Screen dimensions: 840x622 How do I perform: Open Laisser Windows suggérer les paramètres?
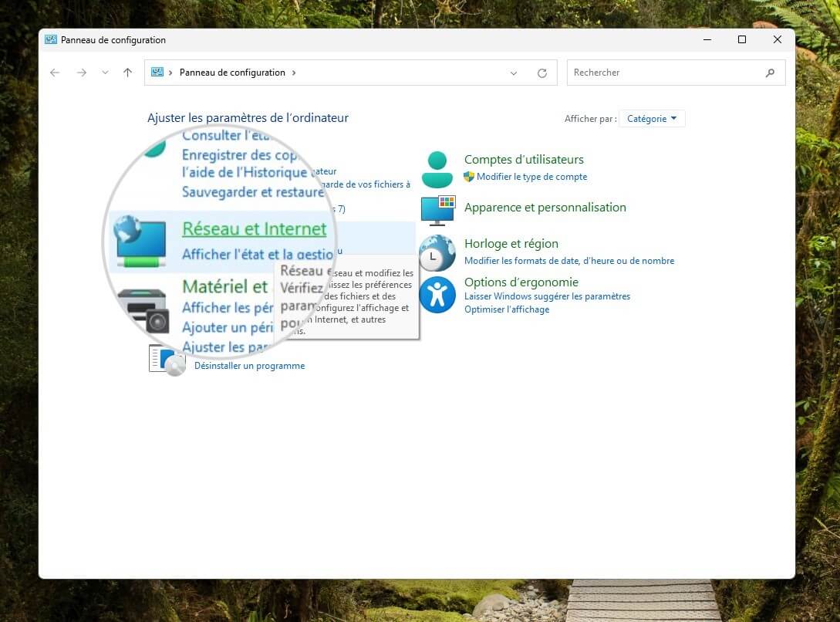547,296
